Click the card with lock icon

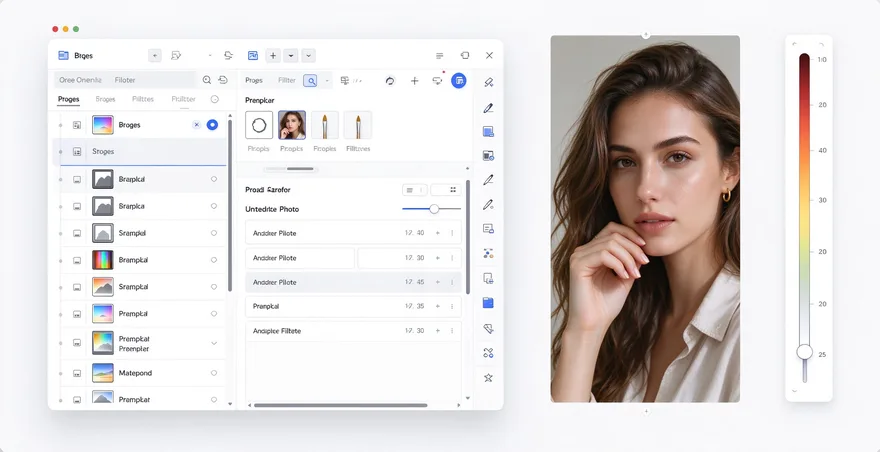tap(488, 229)
